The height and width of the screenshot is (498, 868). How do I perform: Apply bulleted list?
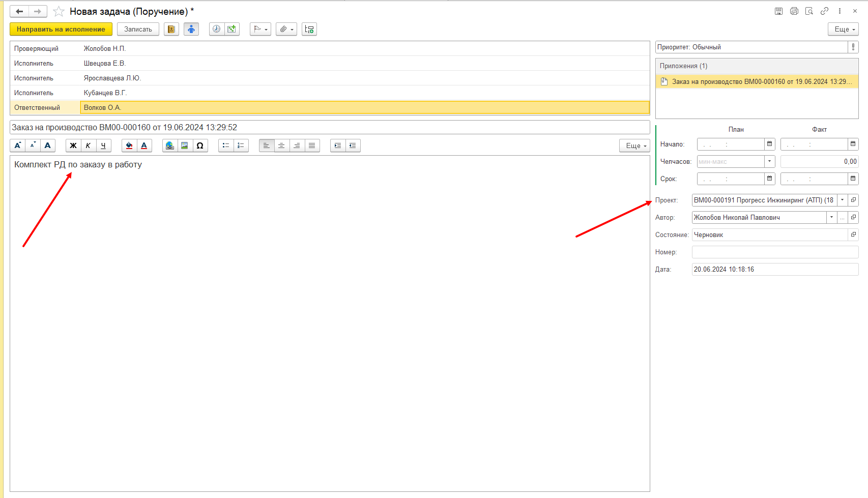click(x=226, y=145)
